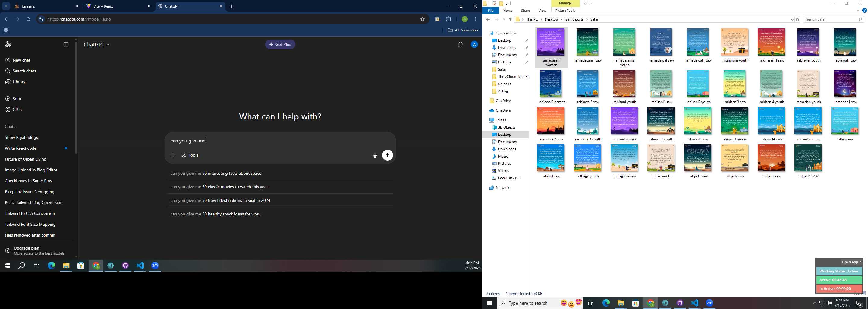Activate the microphone dictation icon
This screenshot has width=868, height=309.
point(375,155)
